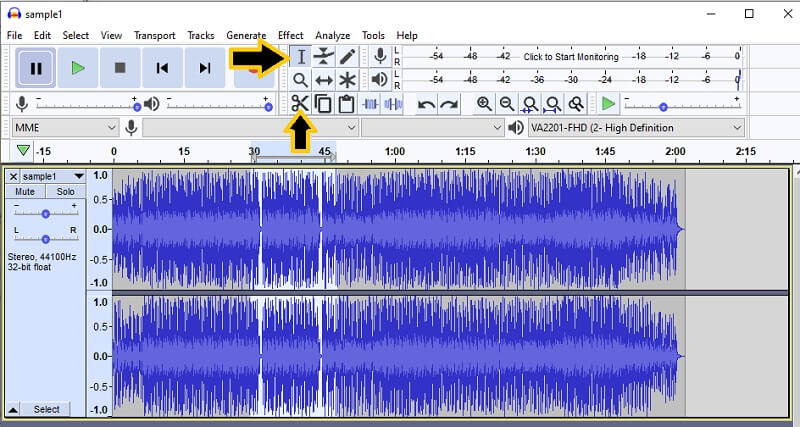Undo the last action
800x427 pixels.
pos(427,105)
